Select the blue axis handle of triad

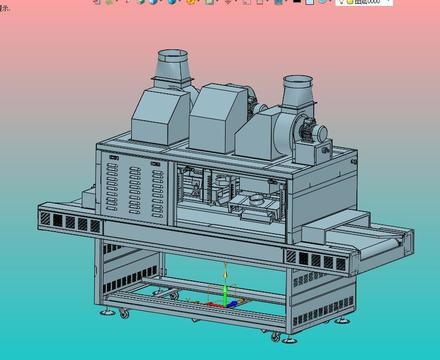click(233, 304)
